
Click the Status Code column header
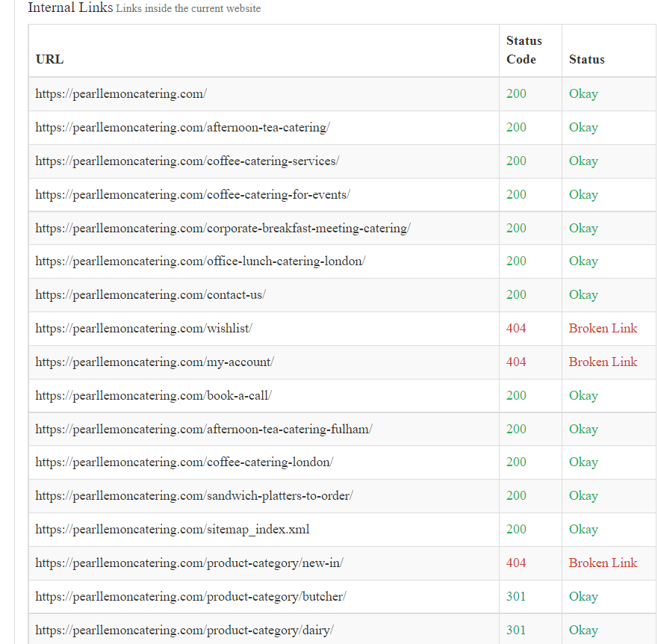click(524, 50)
